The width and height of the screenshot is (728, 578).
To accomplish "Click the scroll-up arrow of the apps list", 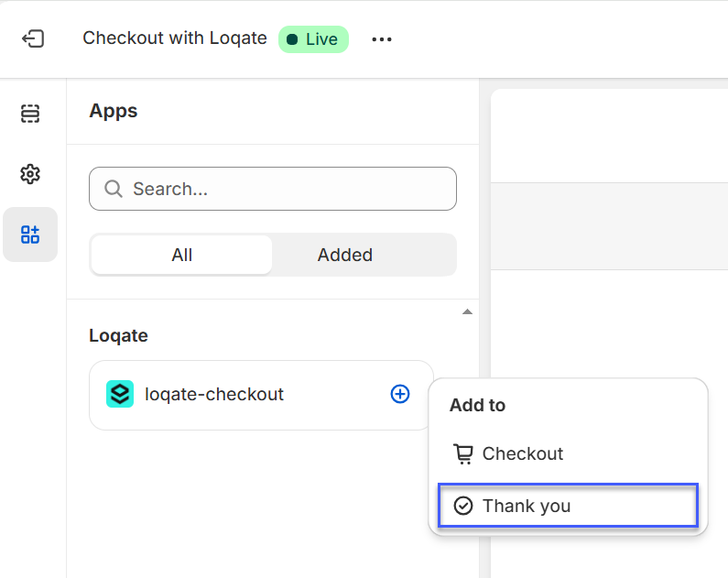I will [x=468, y=312].
